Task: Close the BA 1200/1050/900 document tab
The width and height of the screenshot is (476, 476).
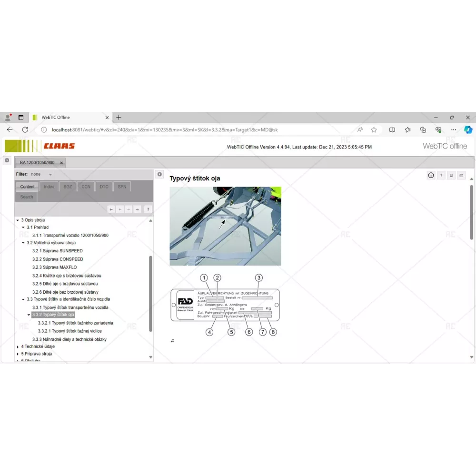Action: point(61,163)
